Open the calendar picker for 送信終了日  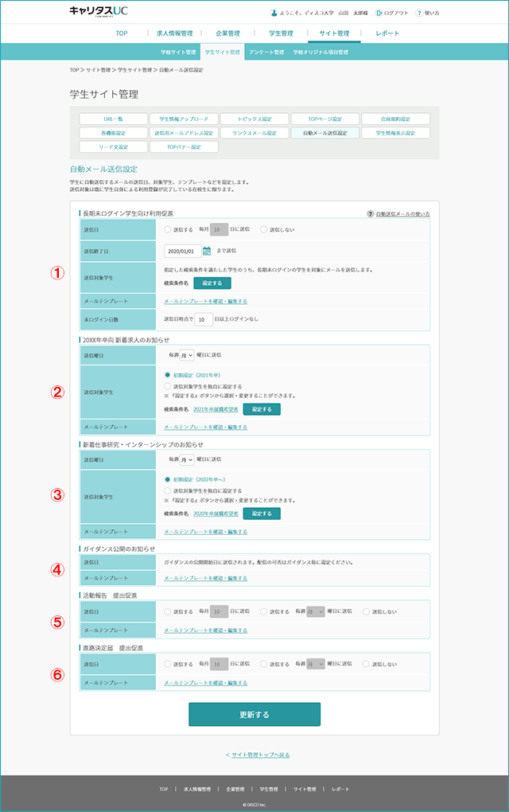[x=207, y=251]
